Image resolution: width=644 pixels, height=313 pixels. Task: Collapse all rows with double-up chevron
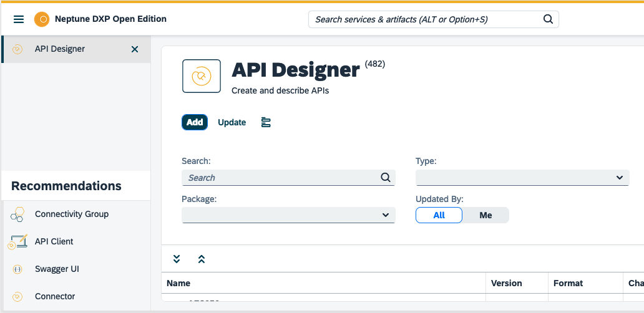pyautogui.click(x=201, y=259)
